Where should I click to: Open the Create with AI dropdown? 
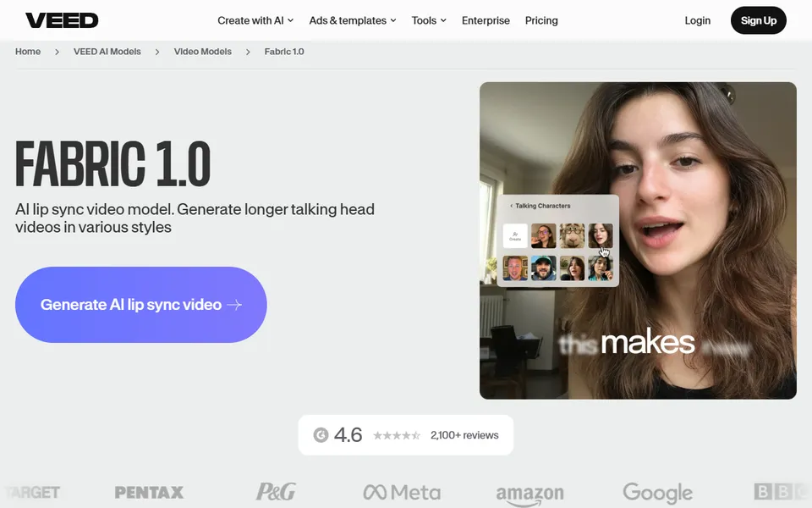pyautogui.click(x=255, y=20)
